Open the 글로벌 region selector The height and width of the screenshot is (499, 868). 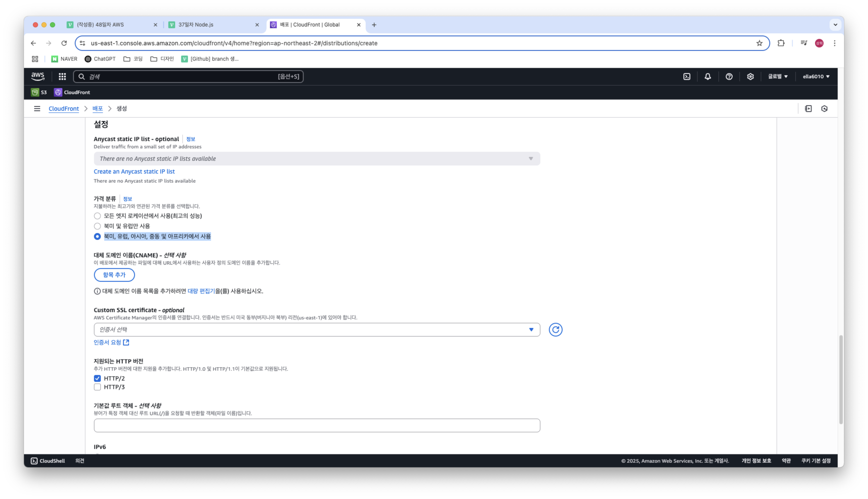(x=778, y=76)
